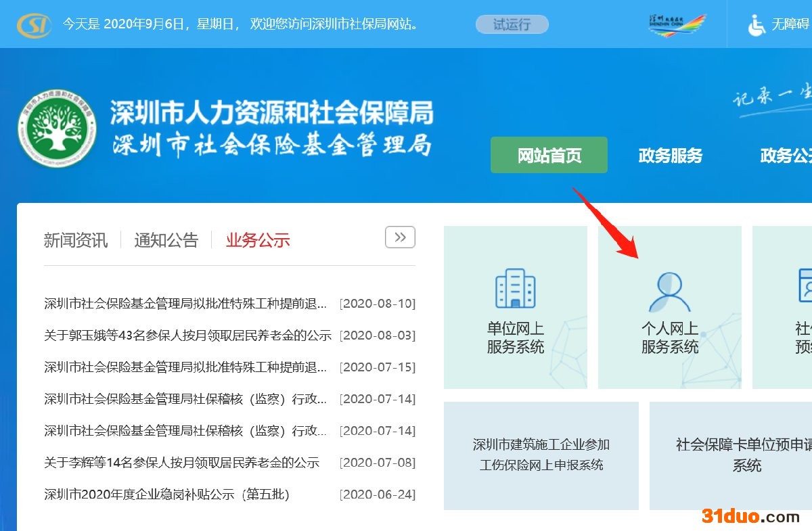Screen dimensions: 812x531
Task: Click the 试运行 trial badge button
Action: click(x=512, y=25)
